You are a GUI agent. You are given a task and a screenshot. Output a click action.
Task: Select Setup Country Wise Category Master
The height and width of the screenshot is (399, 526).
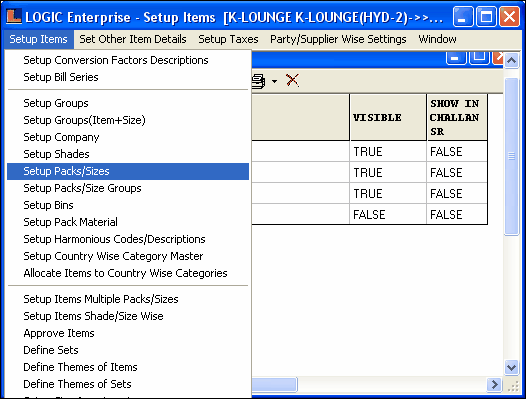tap(128, 256)
